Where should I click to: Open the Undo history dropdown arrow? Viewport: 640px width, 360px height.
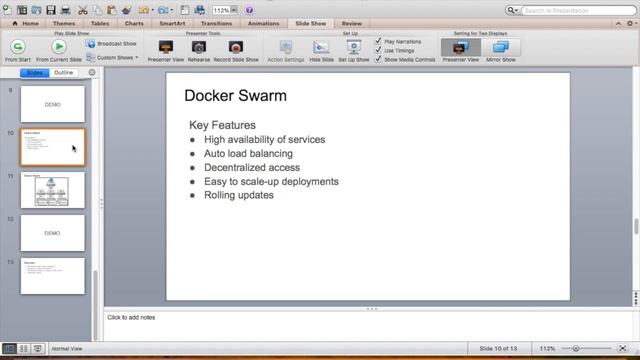pos(153,10)
